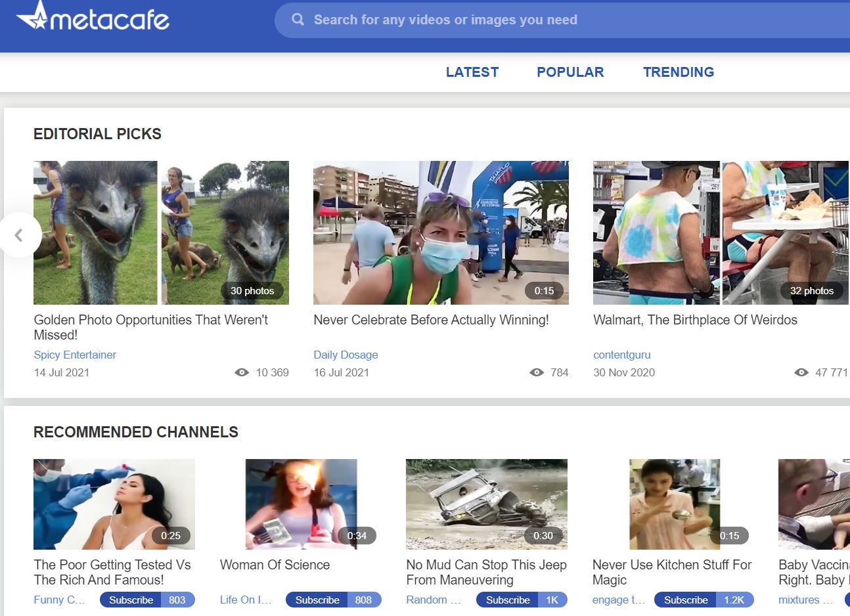Viewport: 850px width, 616px height.
Task: Click title Golden Photo Opportunities That Weren't Missed!
Action: (x=150, y=327)
